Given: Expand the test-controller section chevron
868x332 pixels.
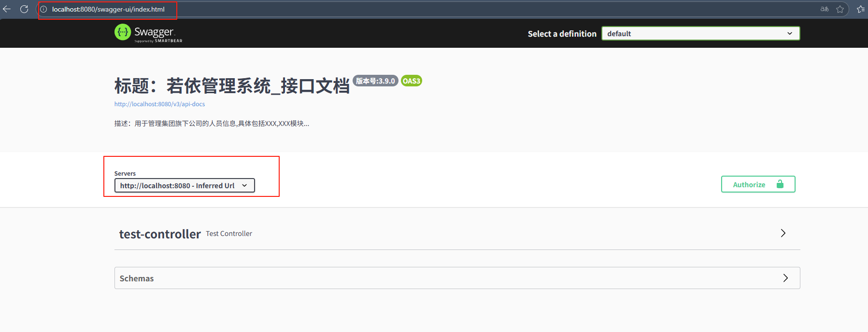Looking at the screenshot, I should (x=783, y=233).
